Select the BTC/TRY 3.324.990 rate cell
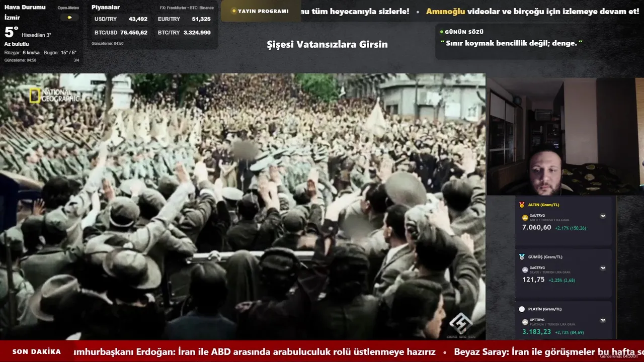 pos(184,33)
